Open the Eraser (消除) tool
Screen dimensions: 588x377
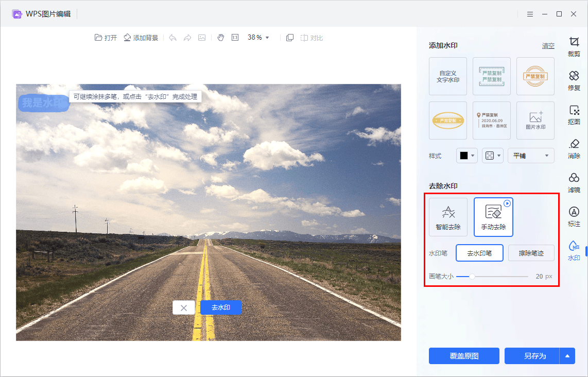(x=574, y=148)
